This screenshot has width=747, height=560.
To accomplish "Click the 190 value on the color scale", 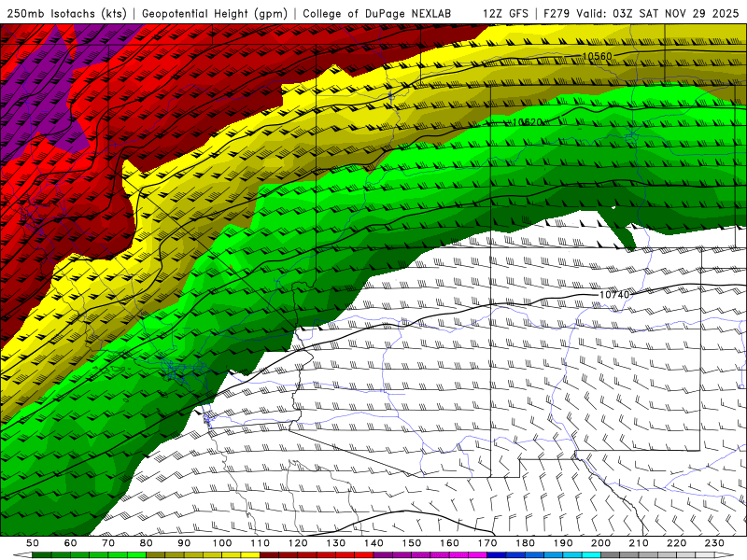I will [x=563, y=543].
